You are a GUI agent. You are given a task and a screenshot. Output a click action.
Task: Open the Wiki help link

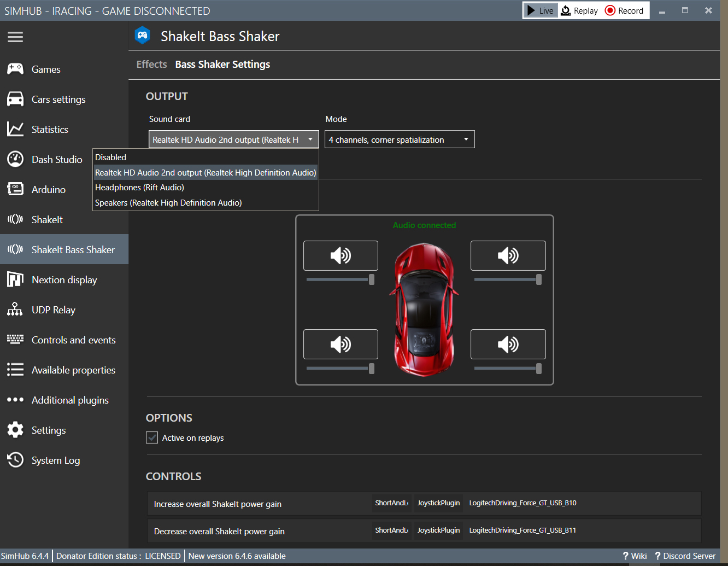click(x=635, y=556)
